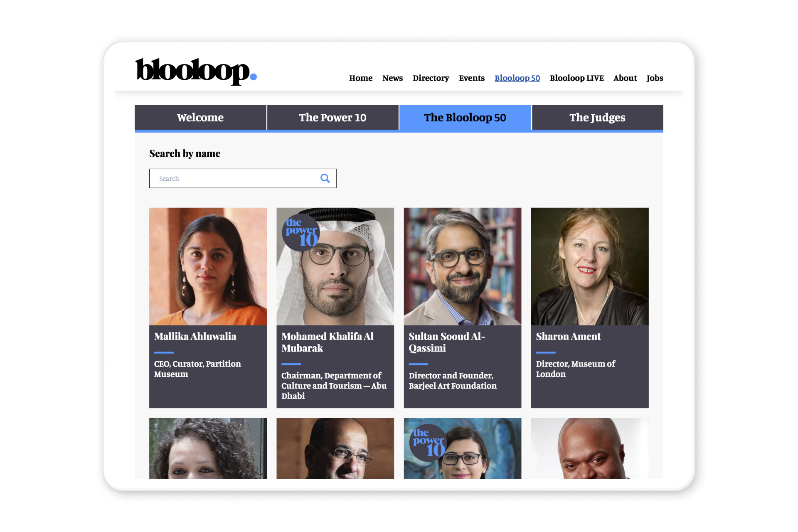Open the Welcome tab

coord(200,118)
